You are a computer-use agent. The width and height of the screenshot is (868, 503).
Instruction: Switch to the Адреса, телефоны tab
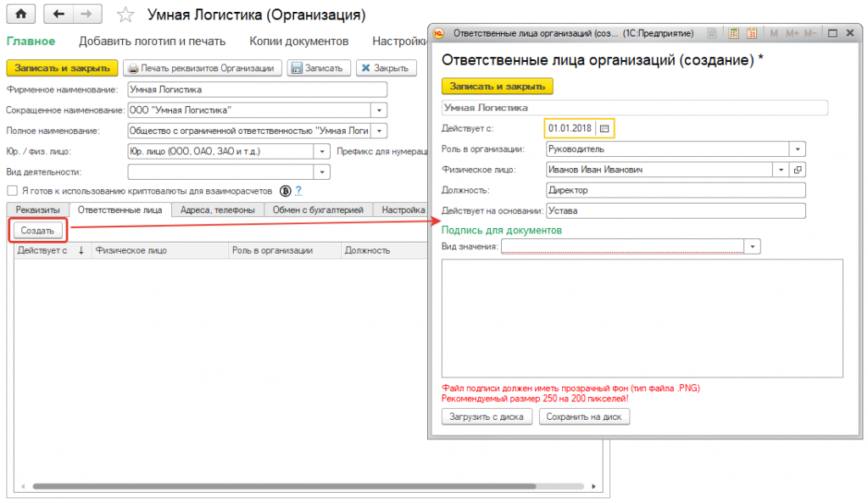coord(218,210)
